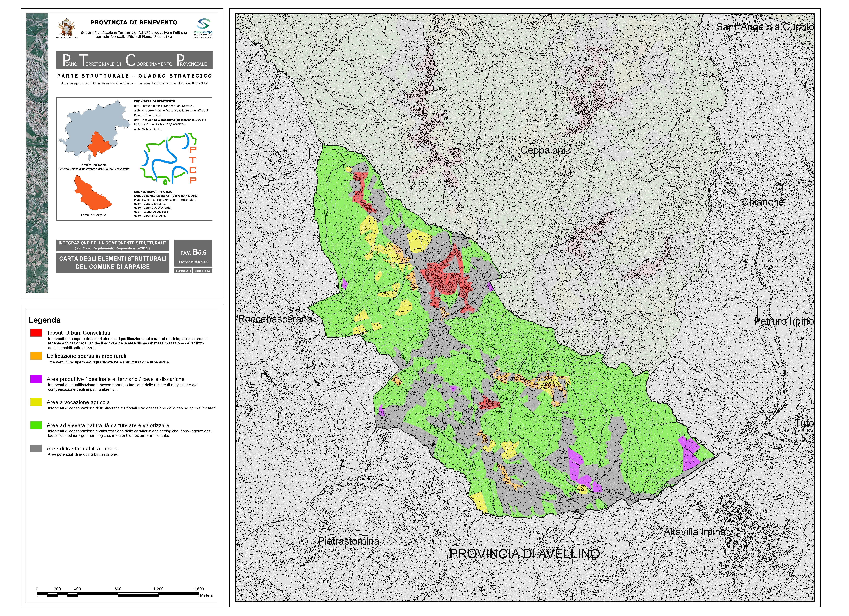Click 'Edificazione sparsa in aree rurali' legend label
Viewport: 849px width, 616px height.
click(86, 356)
